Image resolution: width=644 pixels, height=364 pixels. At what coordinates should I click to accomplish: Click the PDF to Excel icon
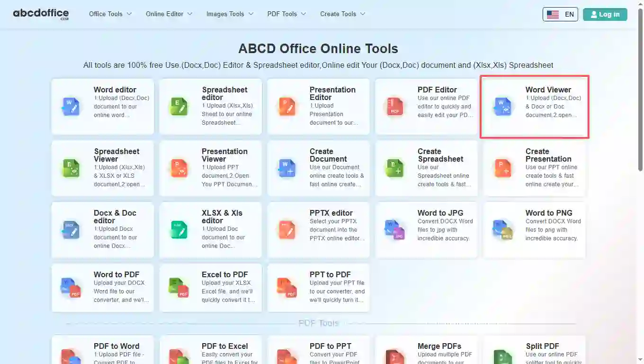coord(179,356)
